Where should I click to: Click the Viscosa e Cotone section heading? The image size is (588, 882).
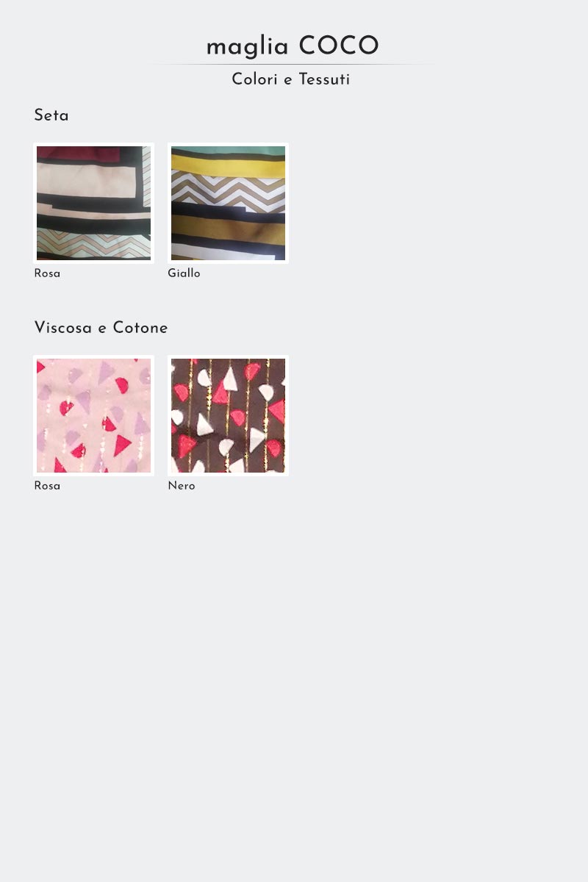point(101,328)
